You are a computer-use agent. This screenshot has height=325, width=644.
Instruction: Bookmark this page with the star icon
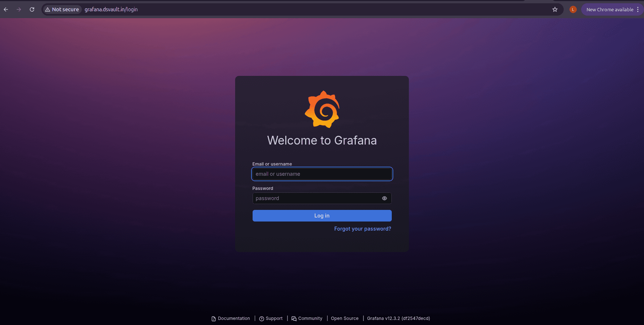[555, 9]
